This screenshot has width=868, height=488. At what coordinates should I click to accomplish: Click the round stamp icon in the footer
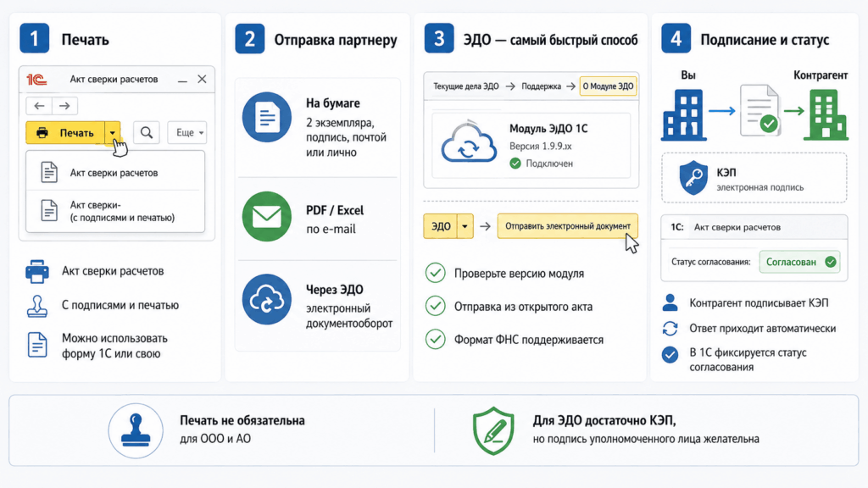[x=136, y=431]
